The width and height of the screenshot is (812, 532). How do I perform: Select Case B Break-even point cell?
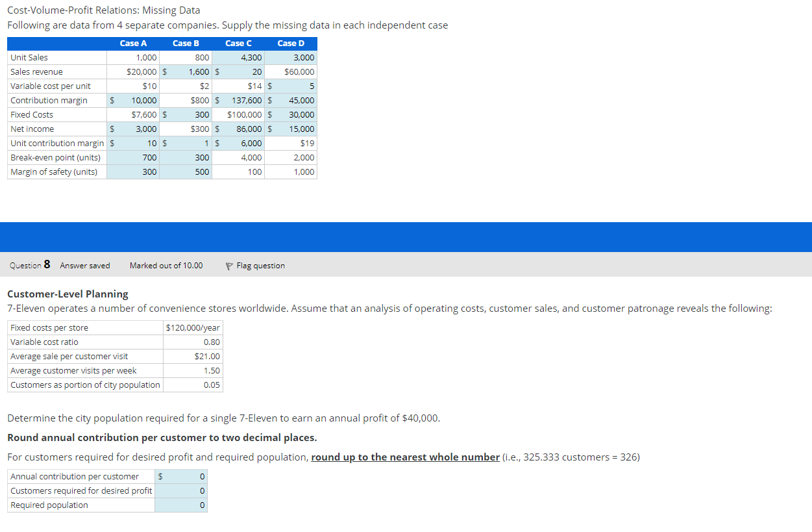[x=186, y=157]
